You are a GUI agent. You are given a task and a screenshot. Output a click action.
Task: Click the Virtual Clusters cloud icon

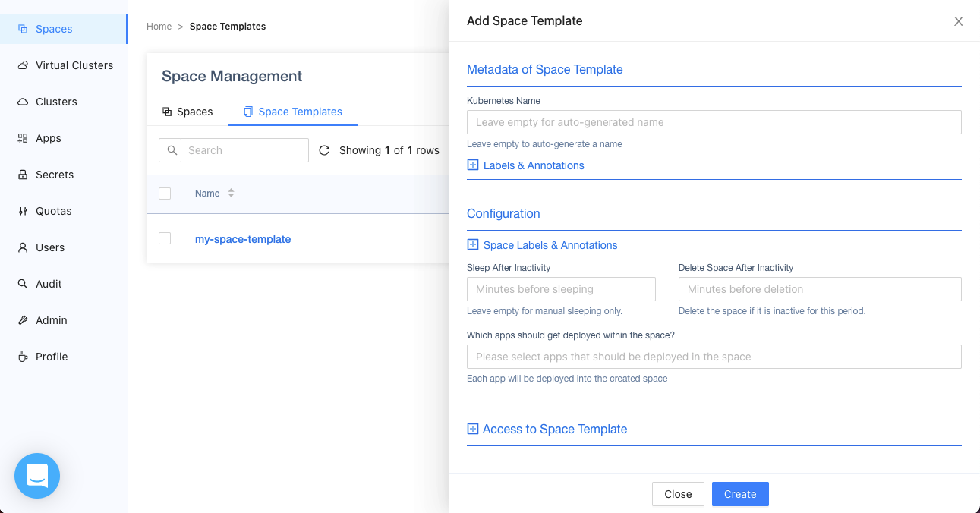pos(23,65)
